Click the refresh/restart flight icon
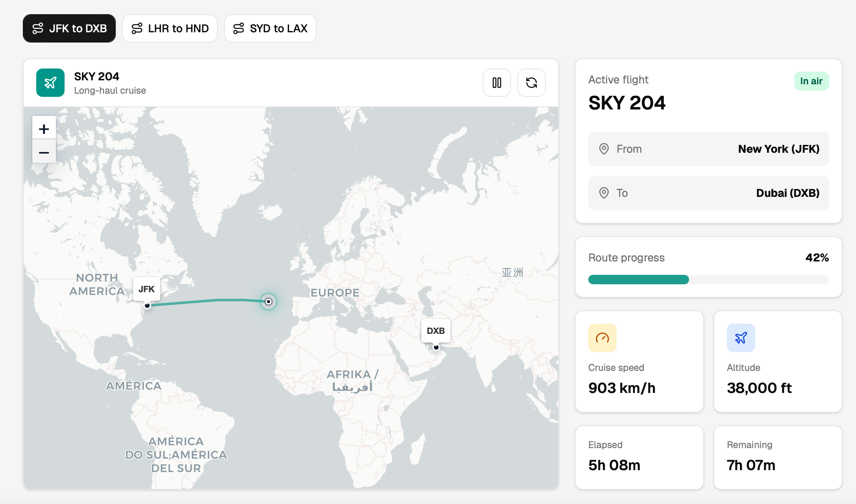The height and width of the screenshot is (504, 856). tap(532, 83)
